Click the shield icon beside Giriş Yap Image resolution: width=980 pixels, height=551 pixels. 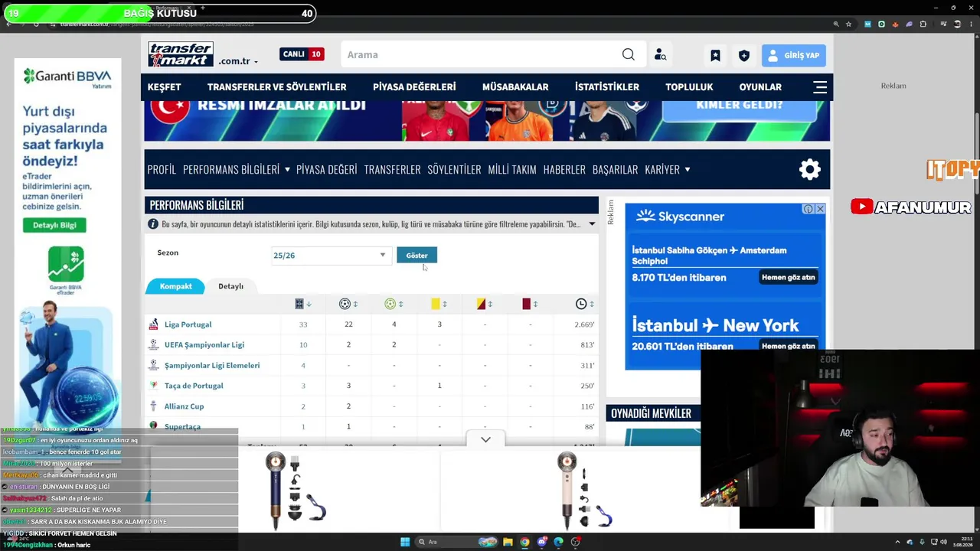(x=743, y=55)
